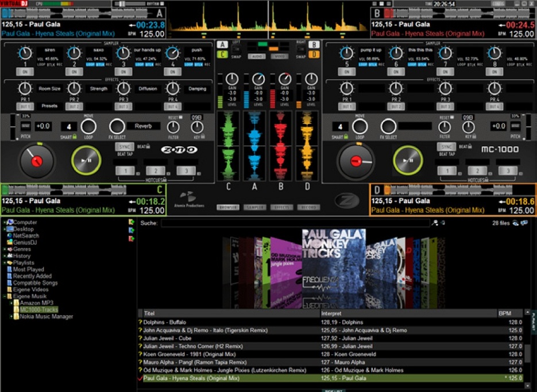Switch to the RECORD panel tab
Viewport: 537px width, 392px height.
(308, 207)
